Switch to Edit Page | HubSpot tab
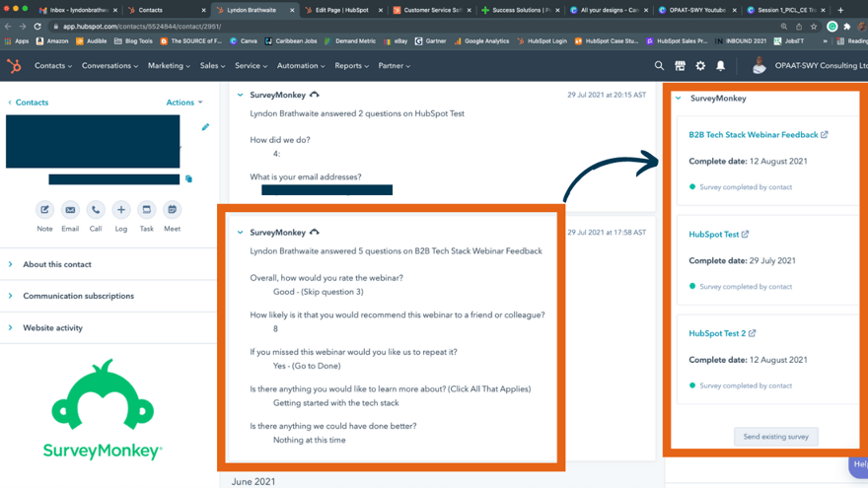This screenshot has height=488, width=868. [343, 10]
